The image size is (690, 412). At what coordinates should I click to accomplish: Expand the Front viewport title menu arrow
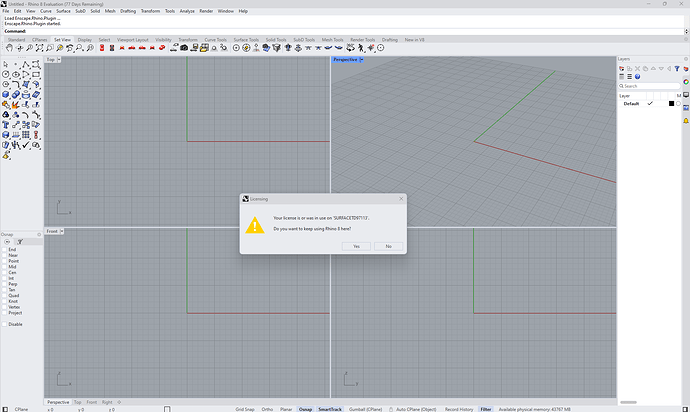point(62,232)
